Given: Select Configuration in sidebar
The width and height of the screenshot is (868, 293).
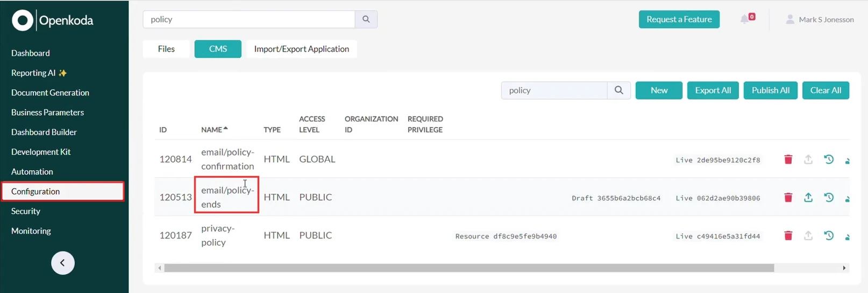Looking at the screenshot, I should tap(63, 192).
